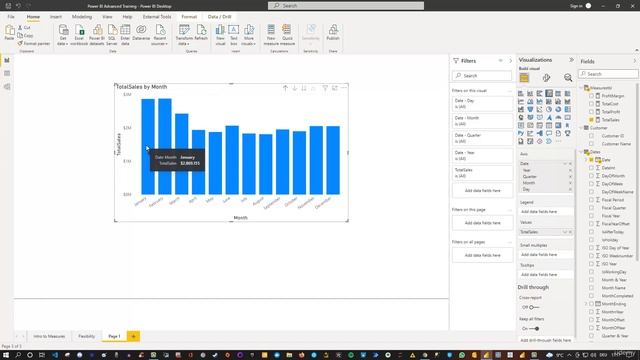This screenshot has height=360, width=640.
Task: Click the Refresh icon in Queries
Action: pos(201,33)
